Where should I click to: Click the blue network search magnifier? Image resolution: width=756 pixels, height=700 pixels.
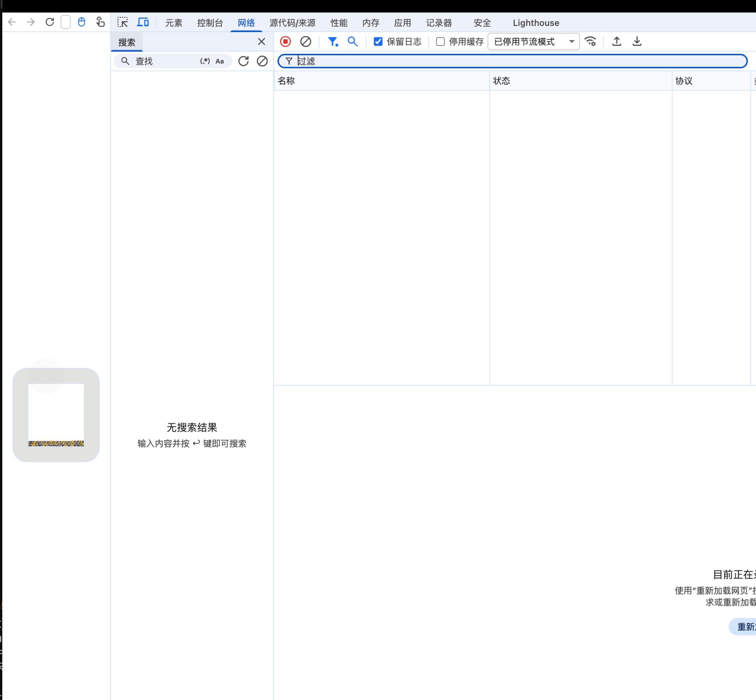353,42
